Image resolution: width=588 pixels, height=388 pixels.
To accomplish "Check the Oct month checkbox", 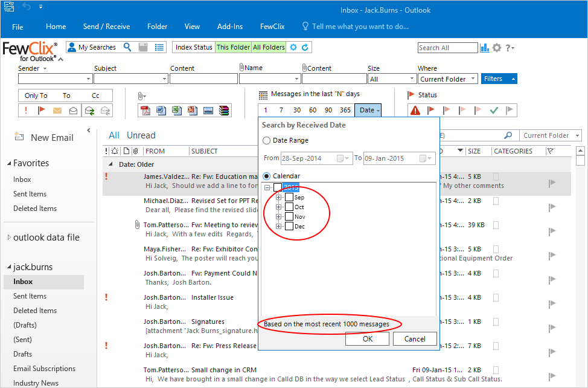I will point(289,207).
